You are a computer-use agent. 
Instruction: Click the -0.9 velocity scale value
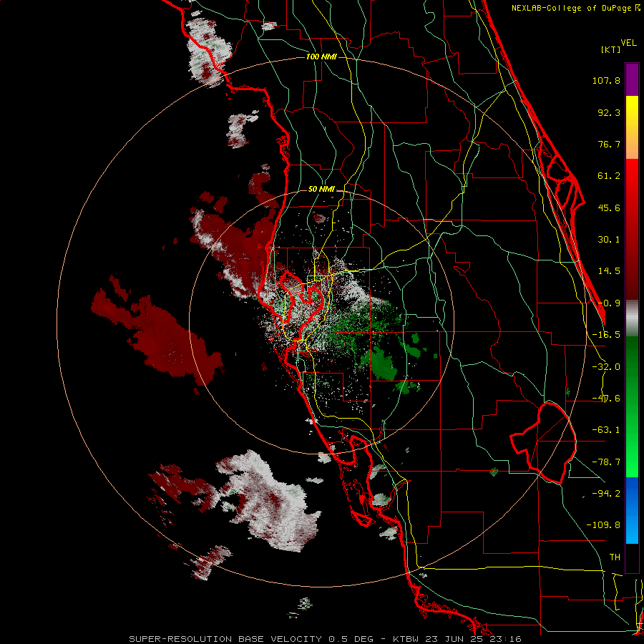[609, 303]
